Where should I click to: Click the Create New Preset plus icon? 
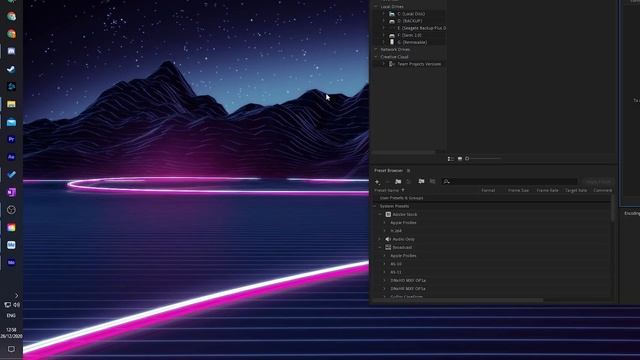point(378,182)
